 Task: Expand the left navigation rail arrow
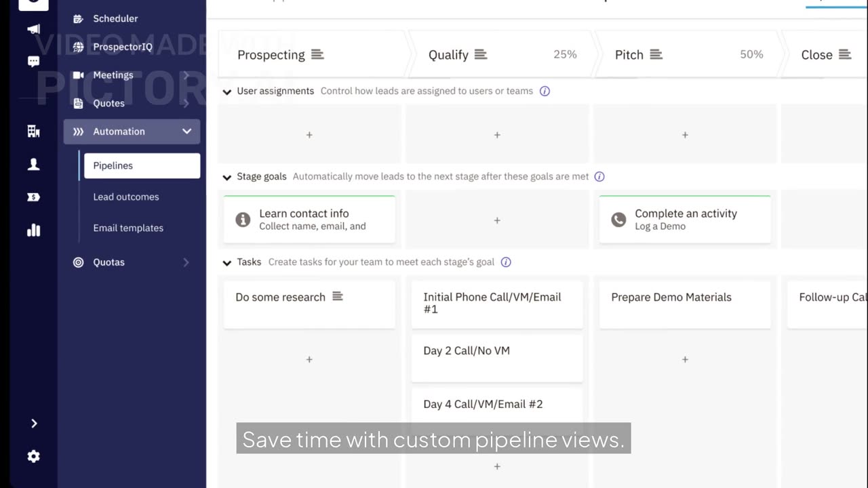[33, 424]
